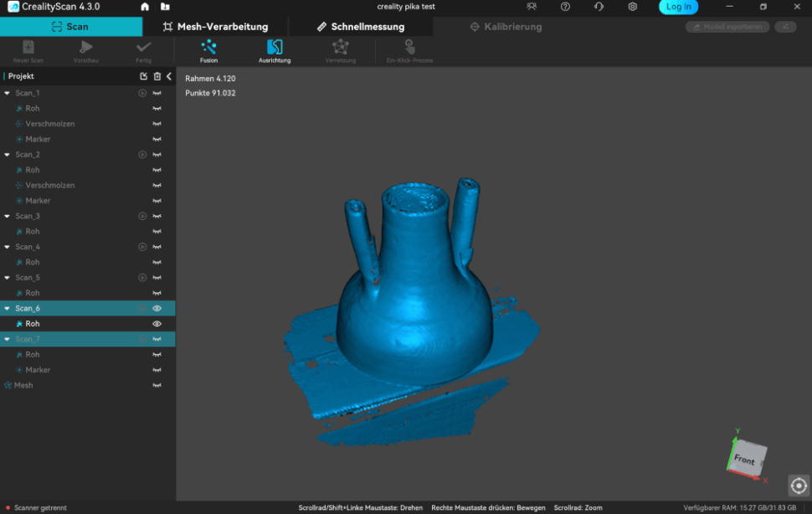Click the Vorschau preview tool
The width and height of the screenshot is (812, 514).
[x=86, y=51]
